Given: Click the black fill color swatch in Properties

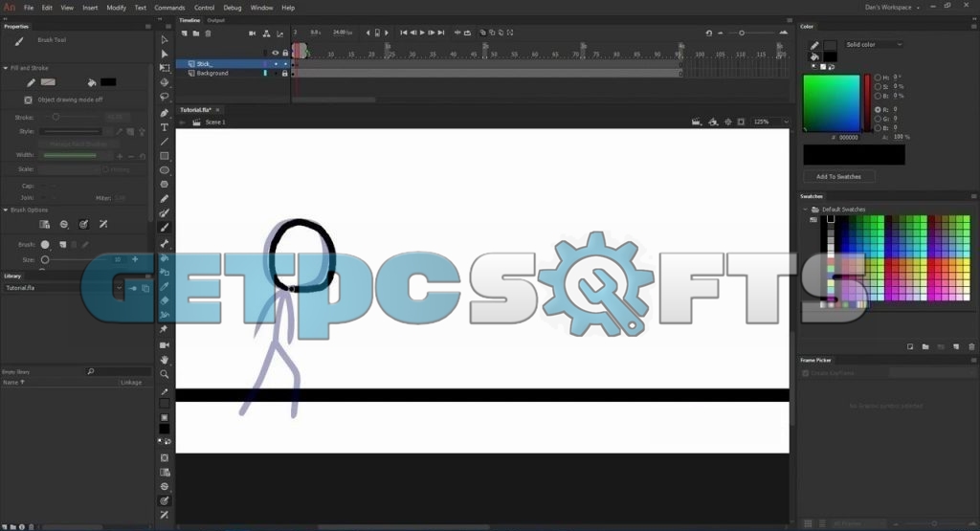Looking at the screenshot, I should (x=108, y=82).
